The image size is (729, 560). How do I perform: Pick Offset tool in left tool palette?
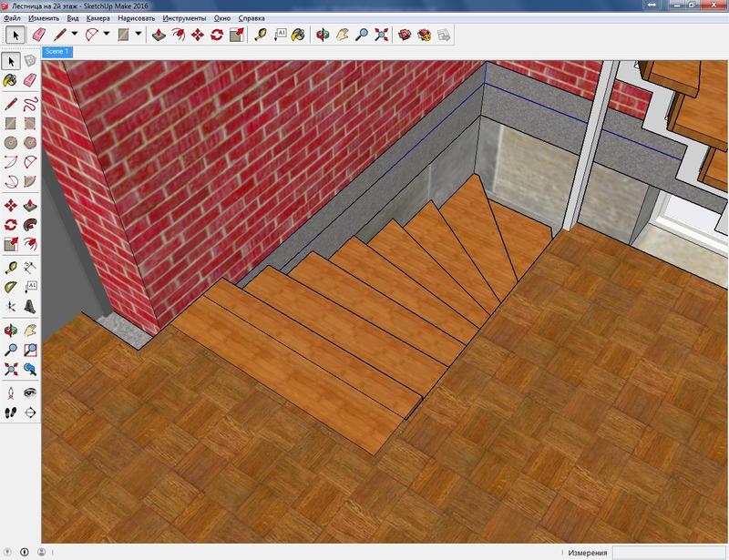point(30,244)
